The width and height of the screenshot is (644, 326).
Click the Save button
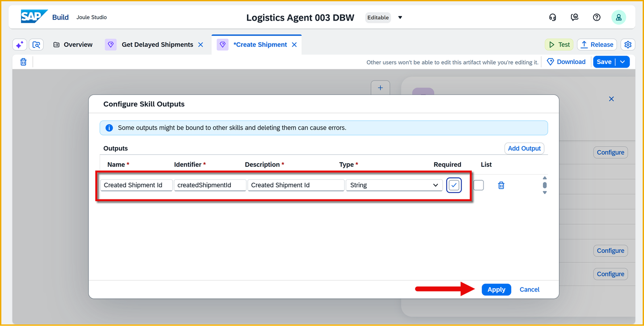tap(604, 62)
